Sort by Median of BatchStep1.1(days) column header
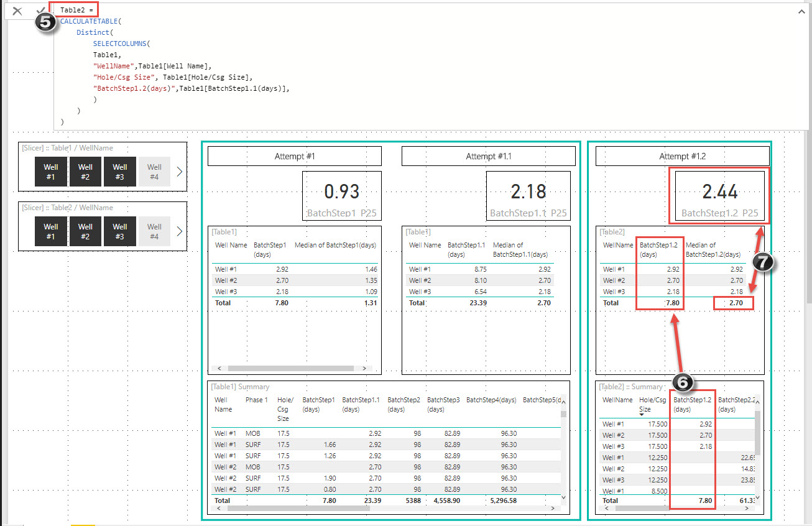812x526 pixels. pos(520,249)
